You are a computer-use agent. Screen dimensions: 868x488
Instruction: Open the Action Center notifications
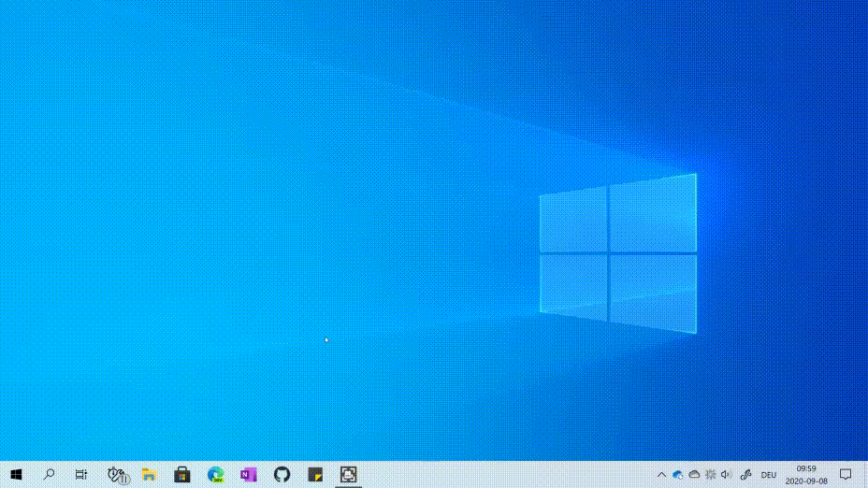[x=846, y=475]
